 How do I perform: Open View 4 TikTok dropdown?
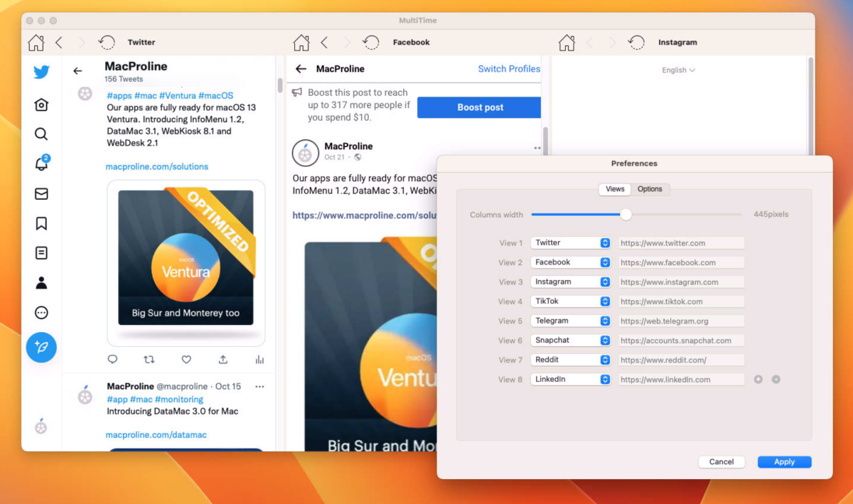coord(571,301)
